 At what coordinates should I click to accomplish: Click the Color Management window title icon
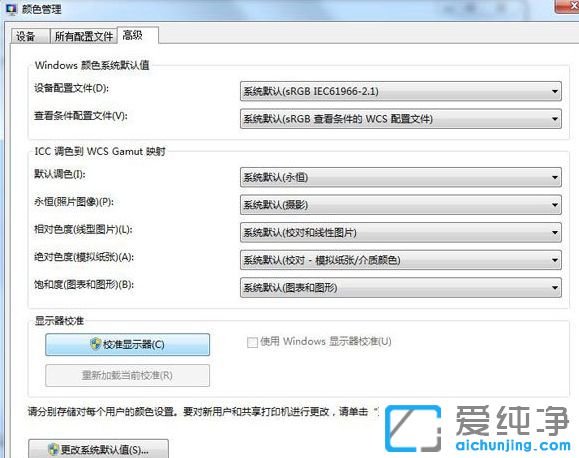[11, 8]
